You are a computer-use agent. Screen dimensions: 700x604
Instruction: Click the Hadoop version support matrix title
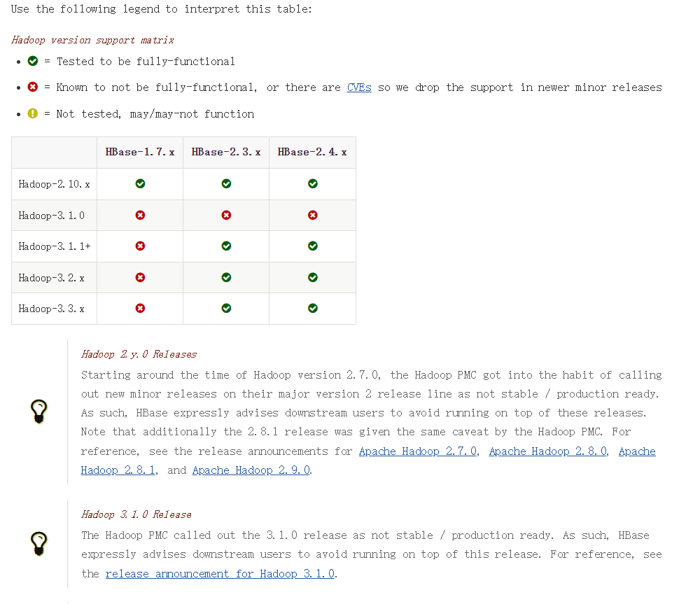tap(93, 40)
